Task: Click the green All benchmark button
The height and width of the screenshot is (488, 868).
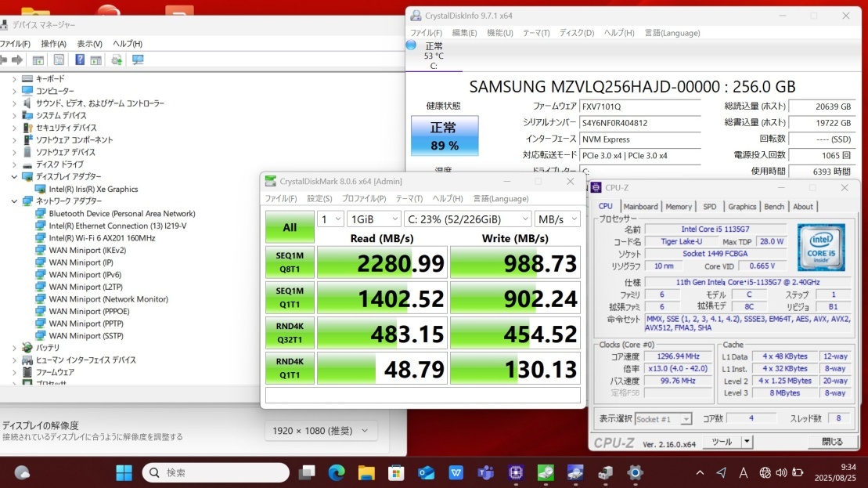Action: (290, 227)
